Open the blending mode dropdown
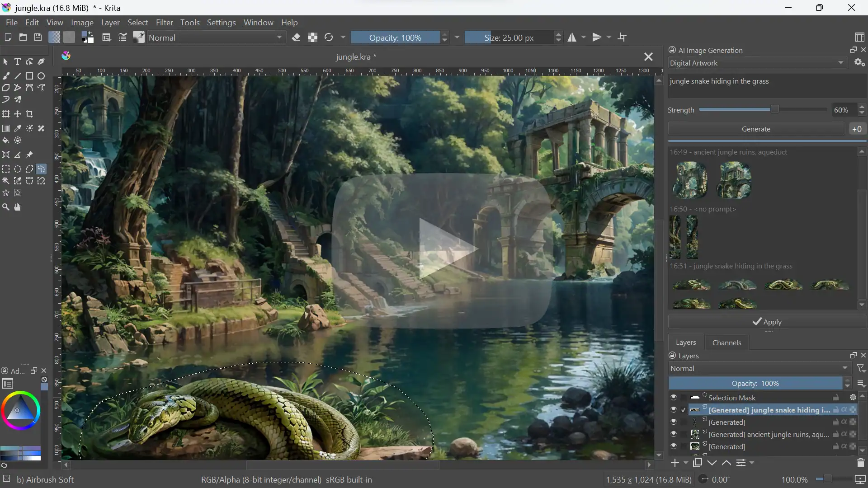868x488 pixels. click(215, 37)
